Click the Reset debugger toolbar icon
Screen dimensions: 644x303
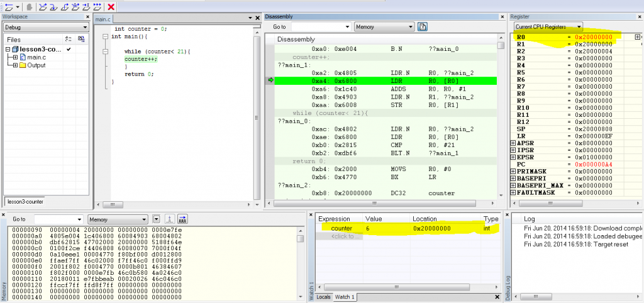pyautogui.click(x=9, y=7)
